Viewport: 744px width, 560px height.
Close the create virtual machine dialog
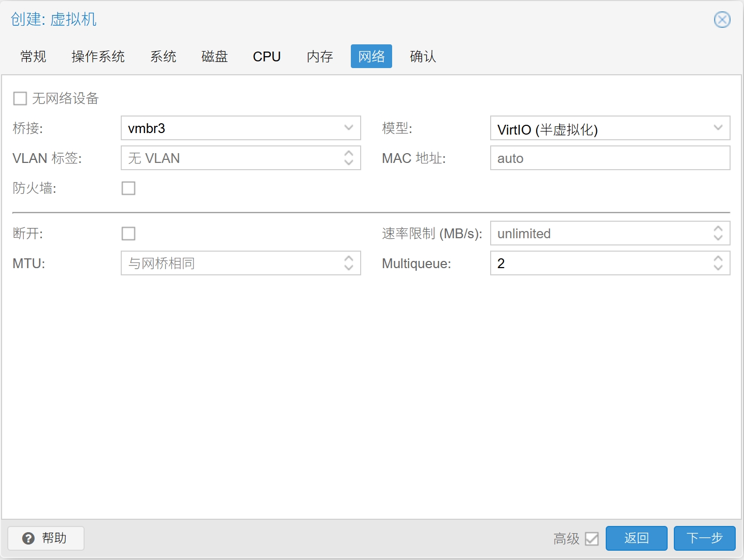(x=722, y=20)
